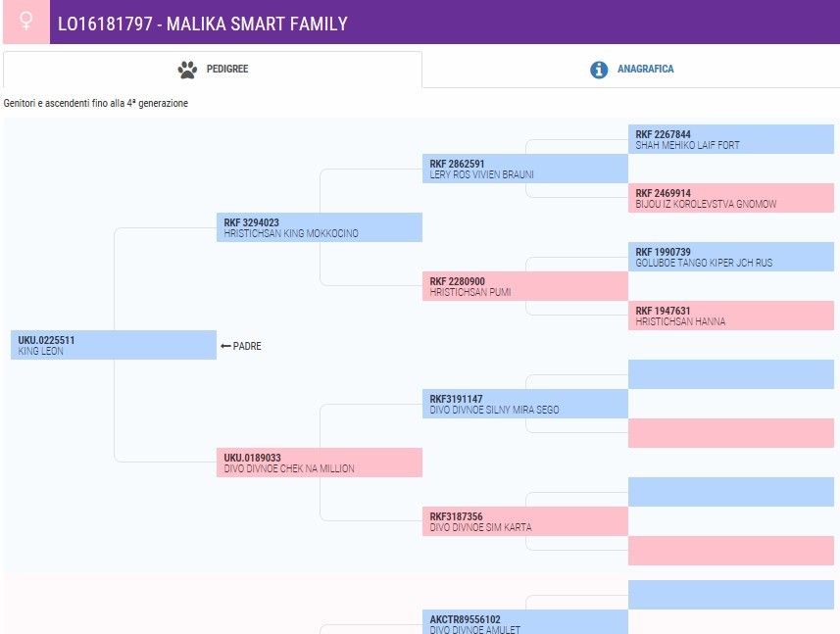Select LERY ROS VIVIEN BRAUNI ancestor
840x634 pixels.
(525, 169)
